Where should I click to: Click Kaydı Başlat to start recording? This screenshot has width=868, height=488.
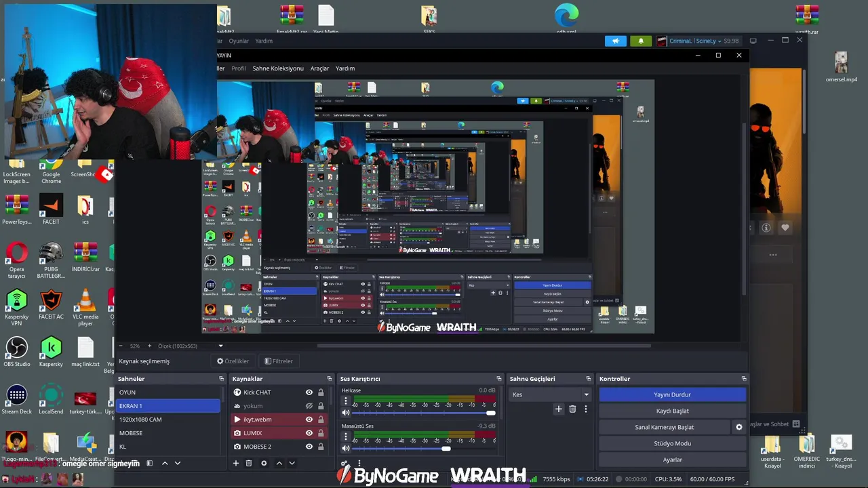[x=672, y=411]
